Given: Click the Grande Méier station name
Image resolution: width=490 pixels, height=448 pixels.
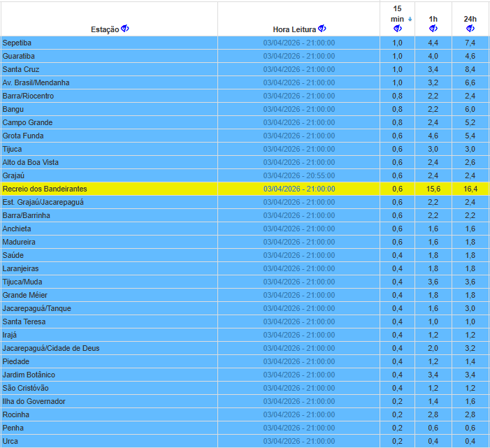Looking at the screenshot, I should tap(25, 295).
